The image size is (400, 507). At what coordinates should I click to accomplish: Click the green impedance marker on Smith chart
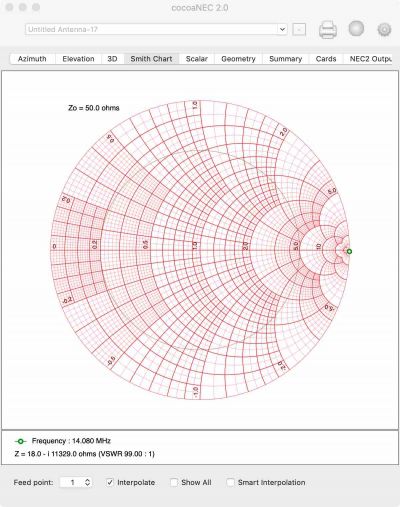click(x=349, y=251)
